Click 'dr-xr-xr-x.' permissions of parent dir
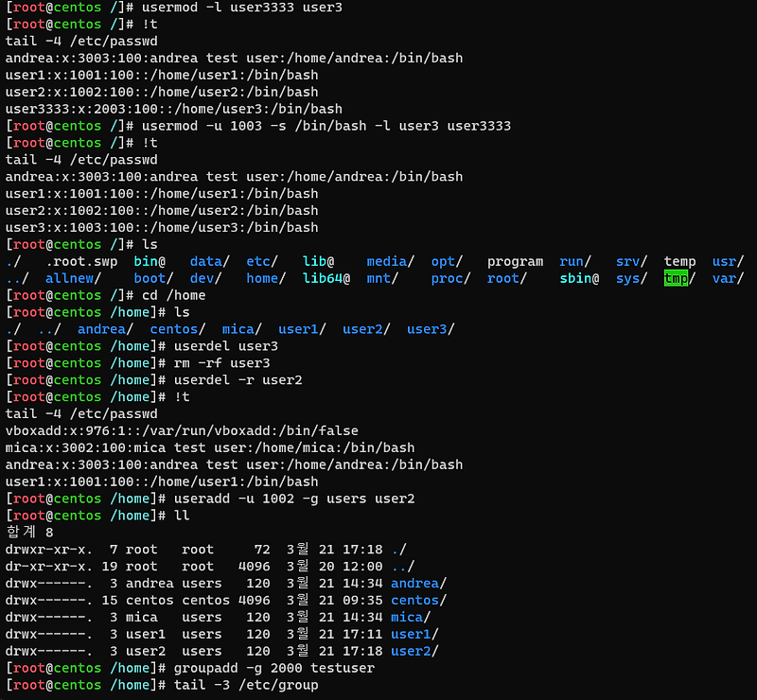 click(49, 567)
